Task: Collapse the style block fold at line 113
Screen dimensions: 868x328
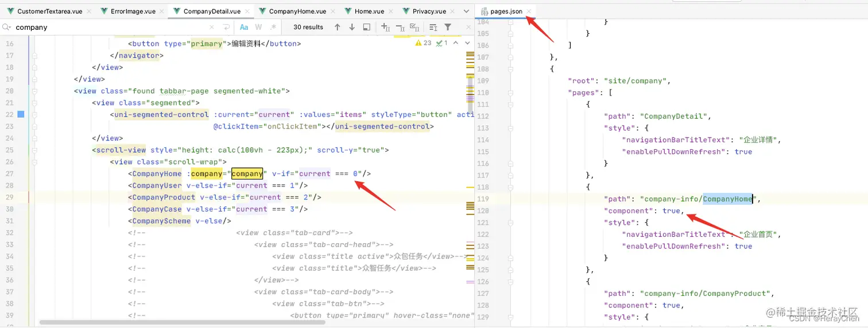Action: click(x=510, y=128)
